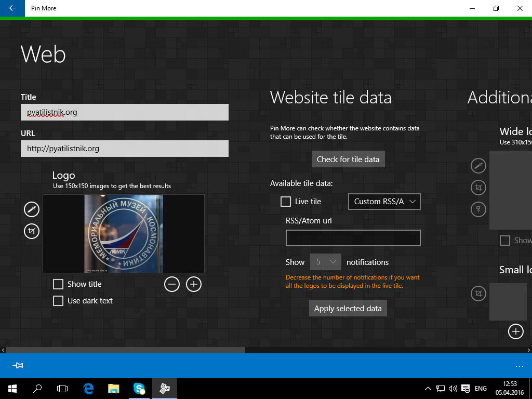The width and height of the screenshot is (532, 399).
Task: Enable the Use dark text checkbox
Action: pyautogui.click(x=58, y=301)
